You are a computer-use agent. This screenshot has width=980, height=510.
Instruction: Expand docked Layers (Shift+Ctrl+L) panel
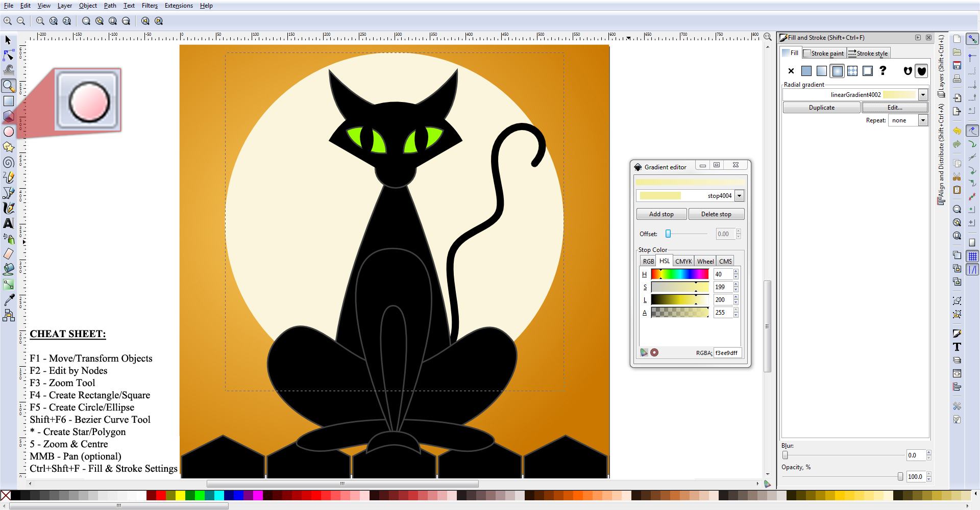[x=941, y=66]
